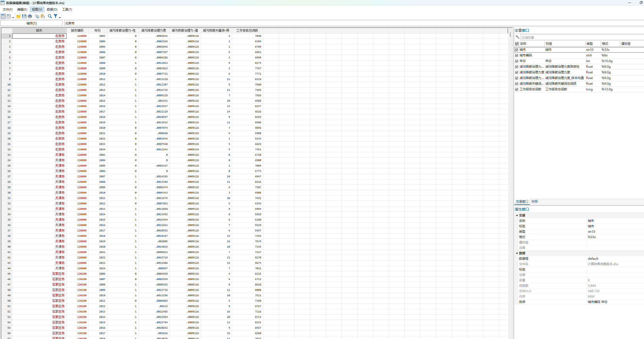
Task: Click the filter funnel icon
Action: coord(55,16)
